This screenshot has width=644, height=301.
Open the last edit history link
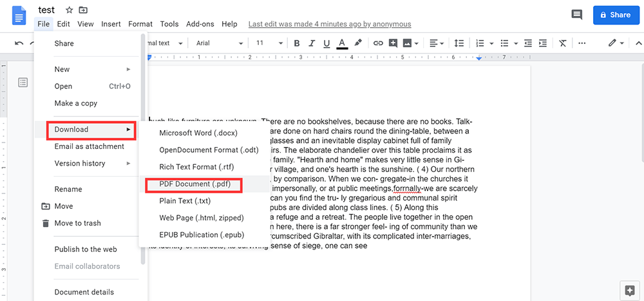[329, 24]
